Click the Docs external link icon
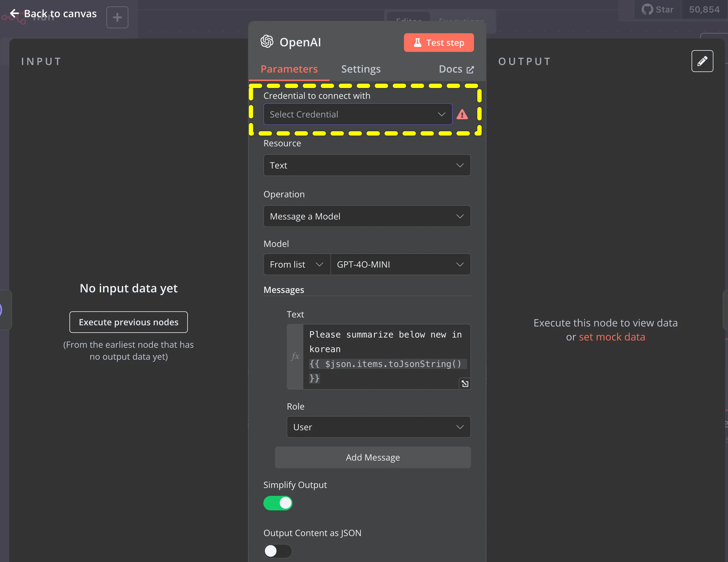This screenshot has height=562, width=728. tap(470, 70)
